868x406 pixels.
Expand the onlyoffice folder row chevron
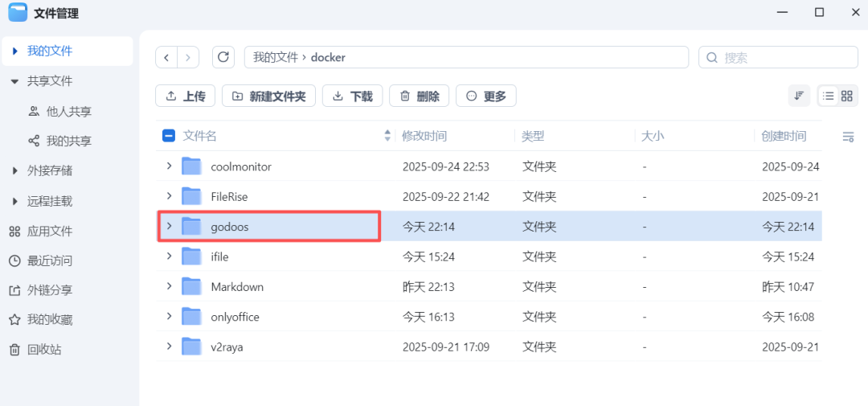pos(169,316)
